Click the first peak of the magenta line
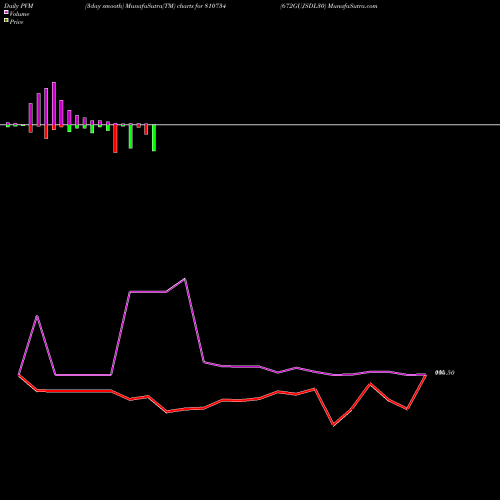Screen dimensions: 500x500 pos(37,316)
